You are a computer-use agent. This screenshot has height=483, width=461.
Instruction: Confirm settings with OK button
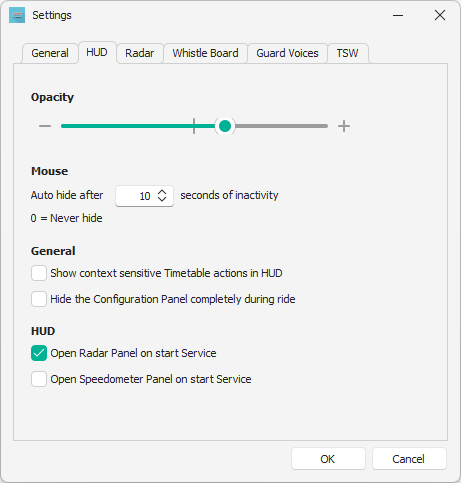[x=328, y=459]
